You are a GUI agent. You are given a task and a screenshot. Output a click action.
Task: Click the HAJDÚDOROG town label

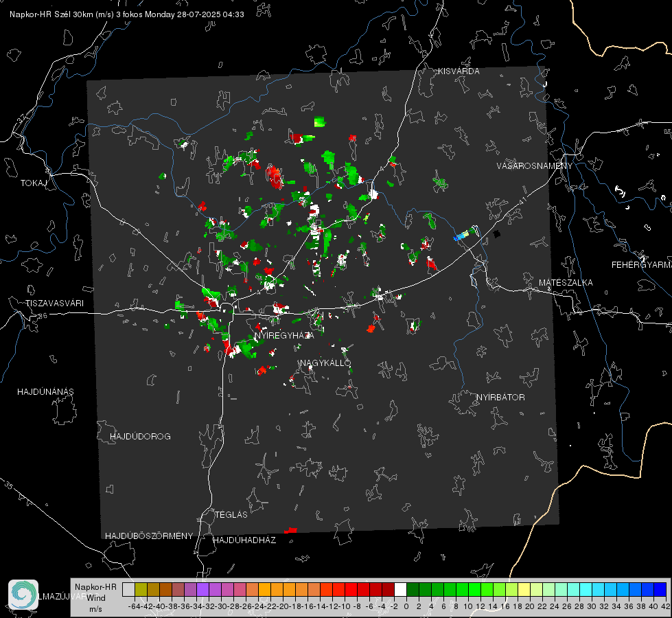click(140, 437)
